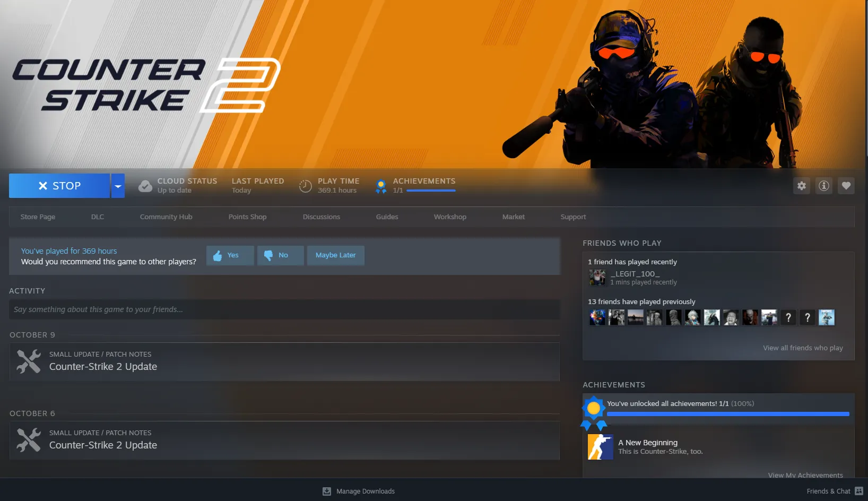Open _LEGIT_100_ friend avatar
This screenshot has width=868, height=501.
pyautogui.click(x=597, y=278)
